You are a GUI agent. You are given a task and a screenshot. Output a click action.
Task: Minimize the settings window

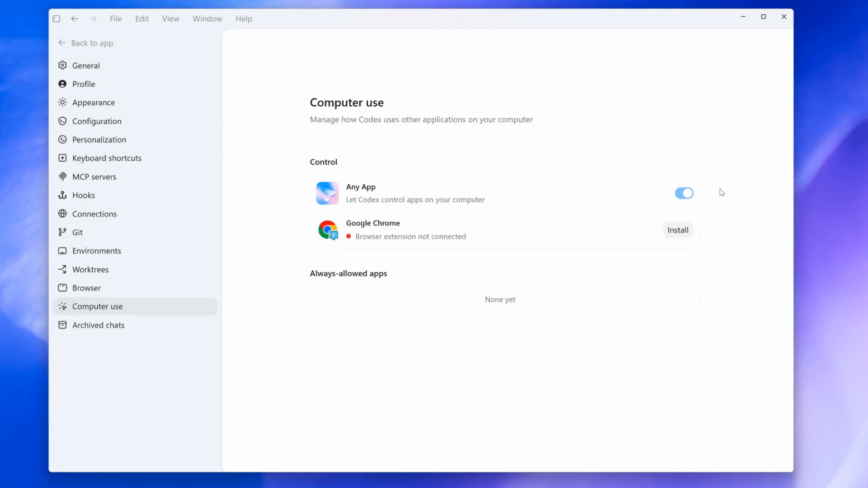pos(743,17)
